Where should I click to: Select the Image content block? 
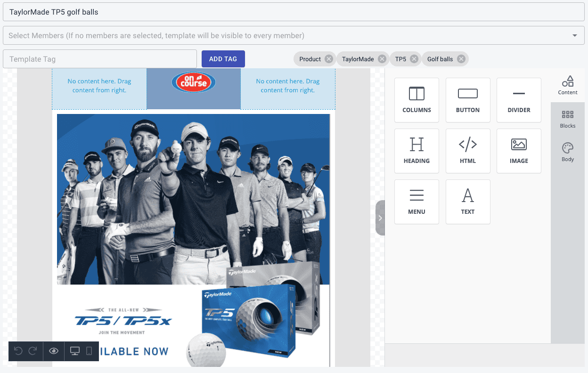click(519, 151)
